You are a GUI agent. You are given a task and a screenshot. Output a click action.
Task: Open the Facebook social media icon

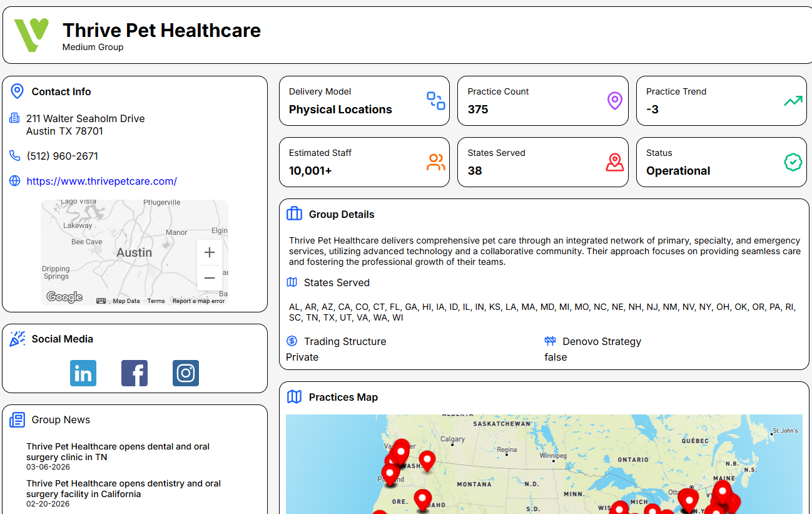[134, 373]
